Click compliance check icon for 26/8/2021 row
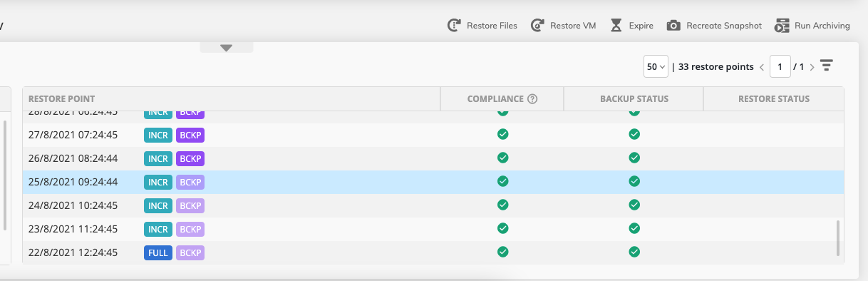The width and height of the screenshot is (868, 281). coord(502,158)
